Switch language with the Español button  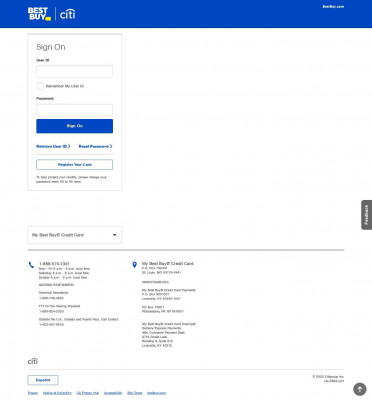[x=43, y=380]
